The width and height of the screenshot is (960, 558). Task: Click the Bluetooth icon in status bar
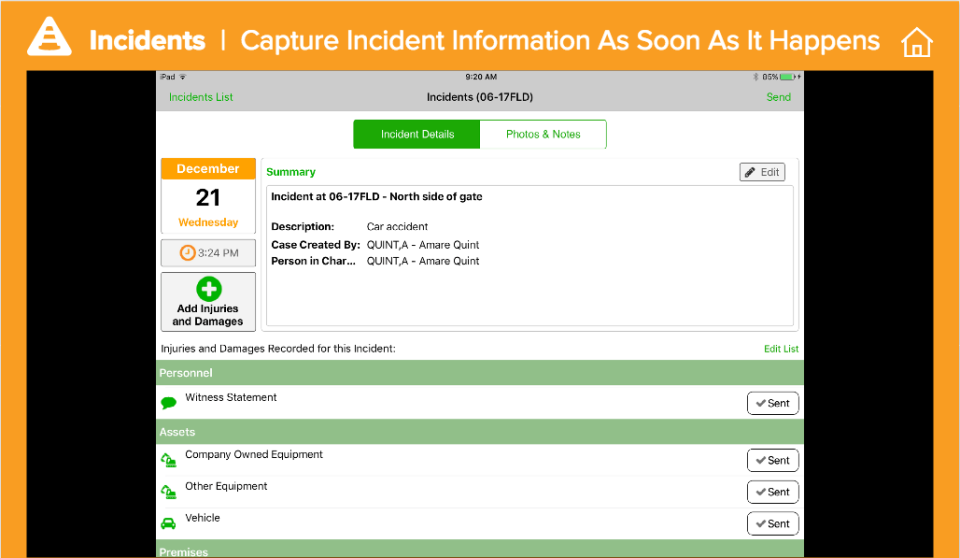[756, 77]
